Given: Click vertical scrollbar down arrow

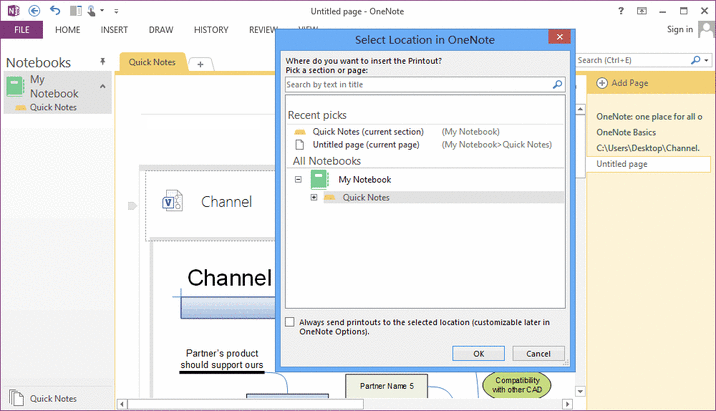Looking at the screenshot, I should pos(580,391).
